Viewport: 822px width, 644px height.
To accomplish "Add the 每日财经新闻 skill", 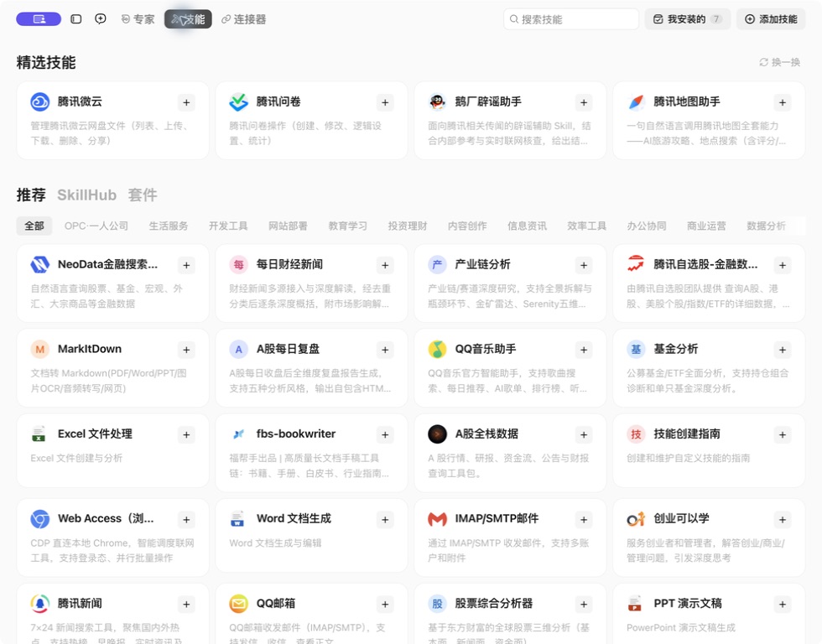I will click(385, 265).
